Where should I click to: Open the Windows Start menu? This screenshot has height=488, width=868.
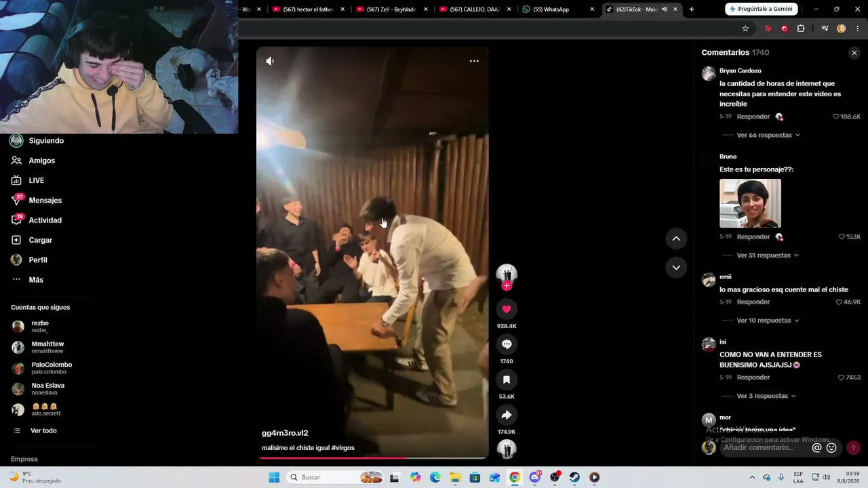(x=274, y=477)
